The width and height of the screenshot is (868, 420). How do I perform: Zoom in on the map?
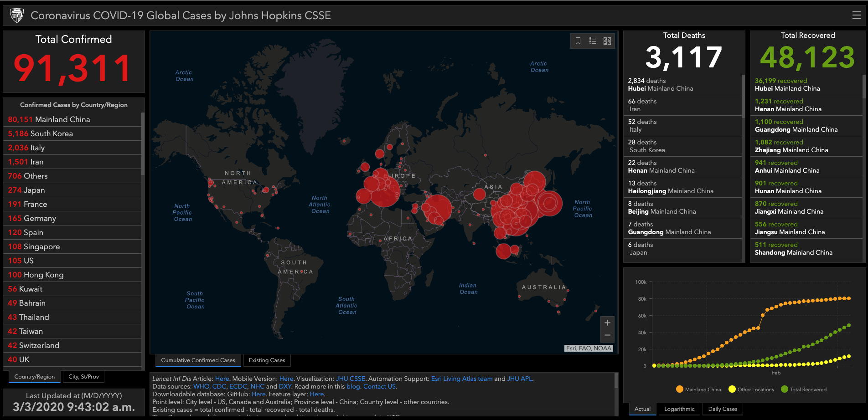coord(607,323)
